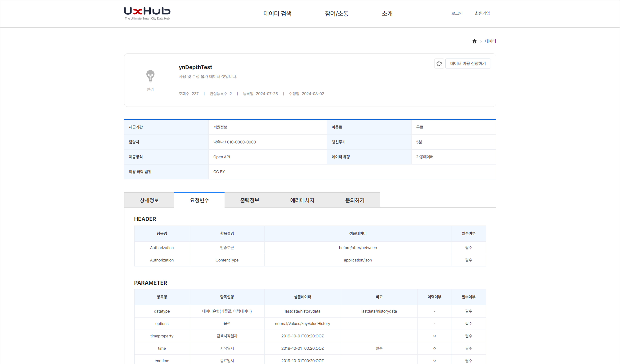The image size is (620, 364).
Task: Click the 가공데이터 data type cell
Action: [x=453, y=157]
